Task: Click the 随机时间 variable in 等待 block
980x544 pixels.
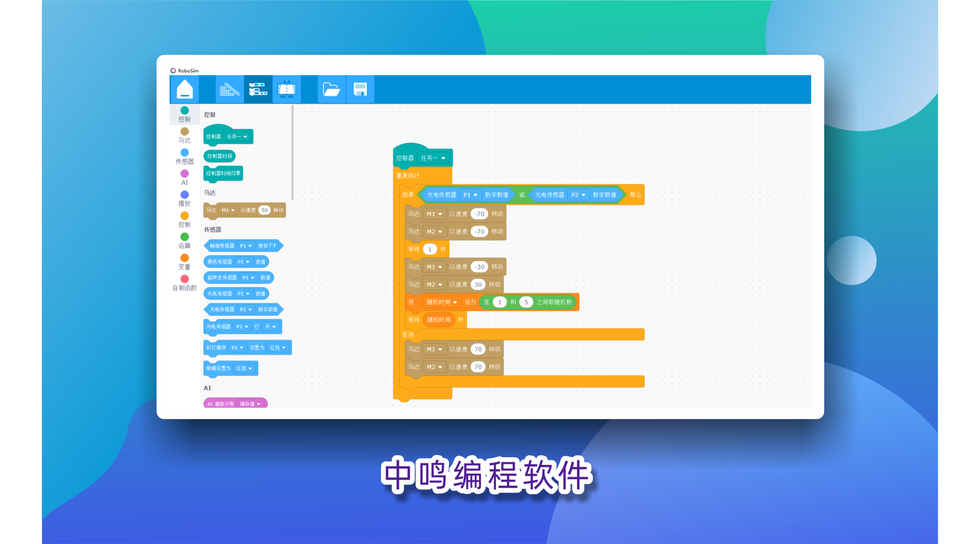Action: pos(439,320)
